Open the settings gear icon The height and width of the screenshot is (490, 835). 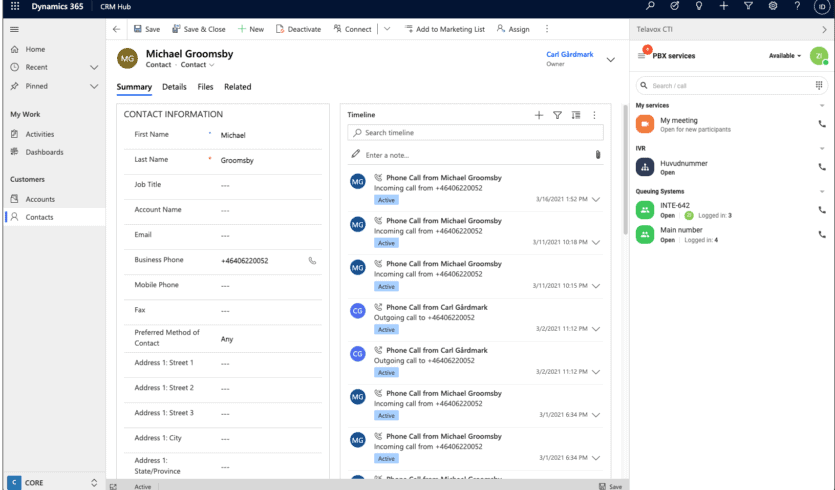point(773,6)
